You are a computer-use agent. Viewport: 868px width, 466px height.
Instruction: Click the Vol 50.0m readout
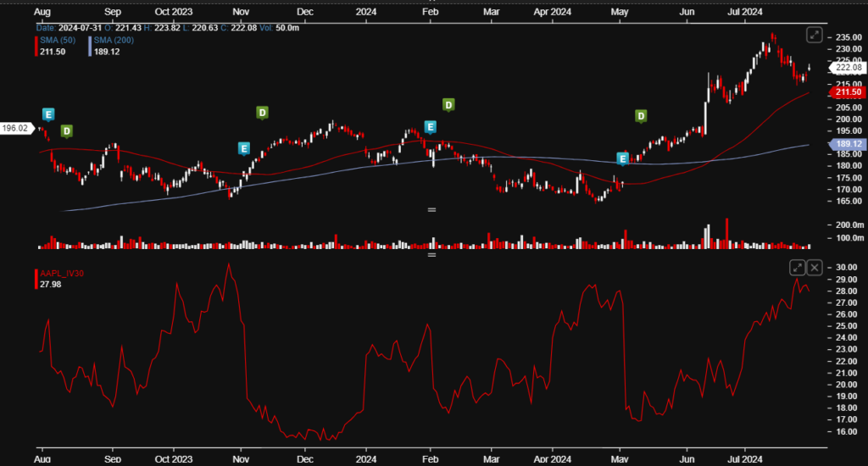279,28
